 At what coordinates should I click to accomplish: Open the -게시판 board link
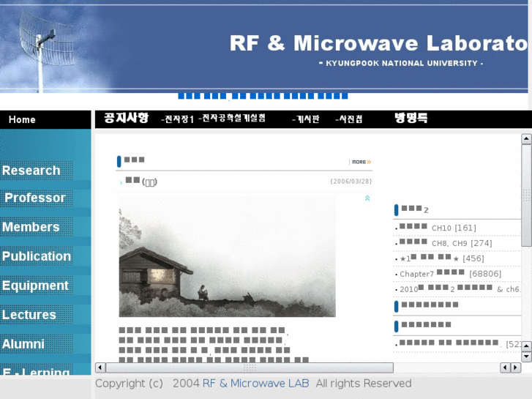tap(306, 119)
